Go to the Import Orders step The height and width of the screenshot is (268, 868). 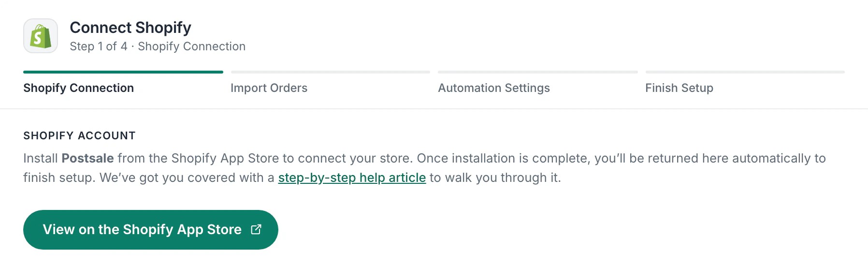coord(269,88)
